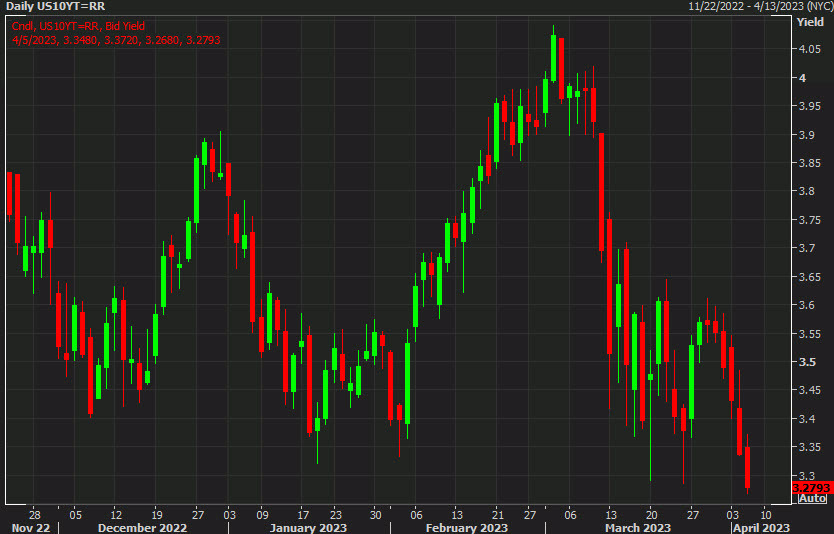Viewport: 834px width, 534px height.
Task: Click the 3.6 yield axis label
Action: pos(807,305)
